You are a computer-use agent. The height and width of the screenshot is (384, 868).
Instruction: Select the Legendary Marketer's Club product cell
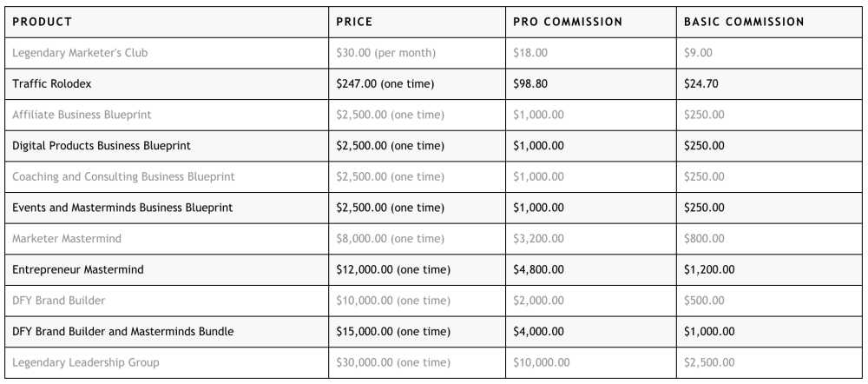tap(80, 53)
